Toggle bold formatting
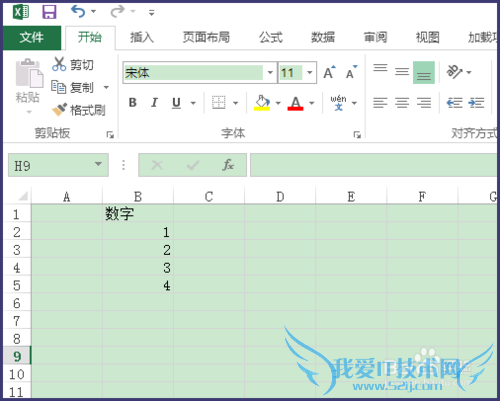 pos(133,103)
